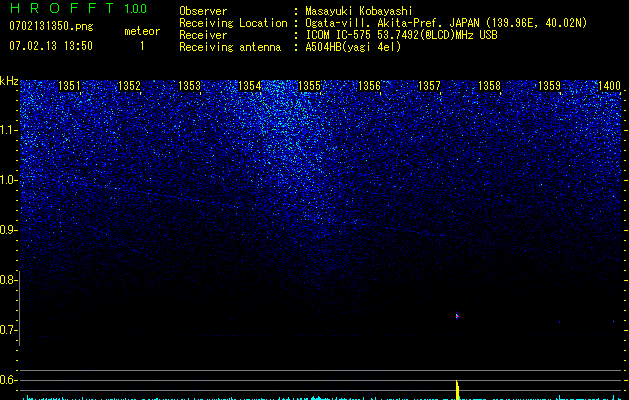This screenshot has height=400, width=629.
Task: Select the yellow signal spike at the bottom
Action: 457,390
